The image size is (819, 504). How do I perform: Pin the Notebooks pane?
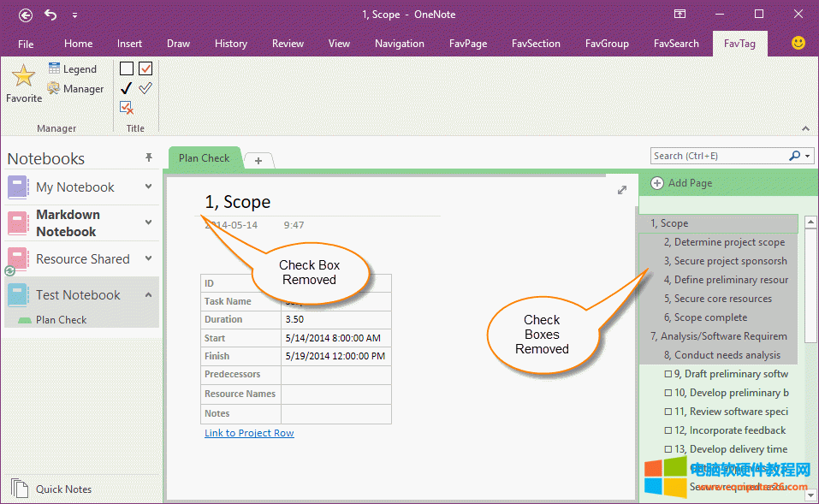[x=149, y=157]
